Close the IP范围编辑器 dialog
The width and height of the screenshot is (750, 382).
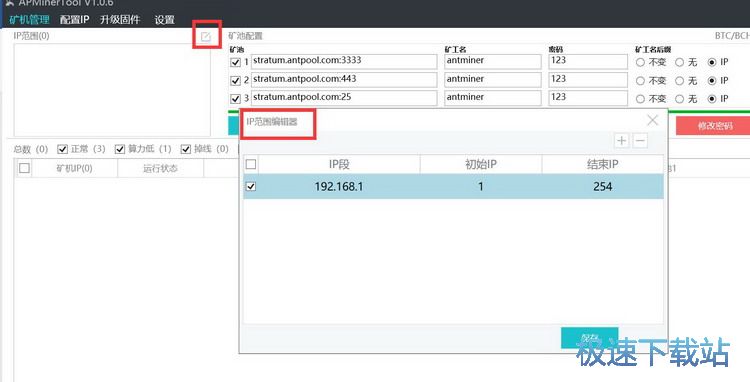[x=652, y=120]
